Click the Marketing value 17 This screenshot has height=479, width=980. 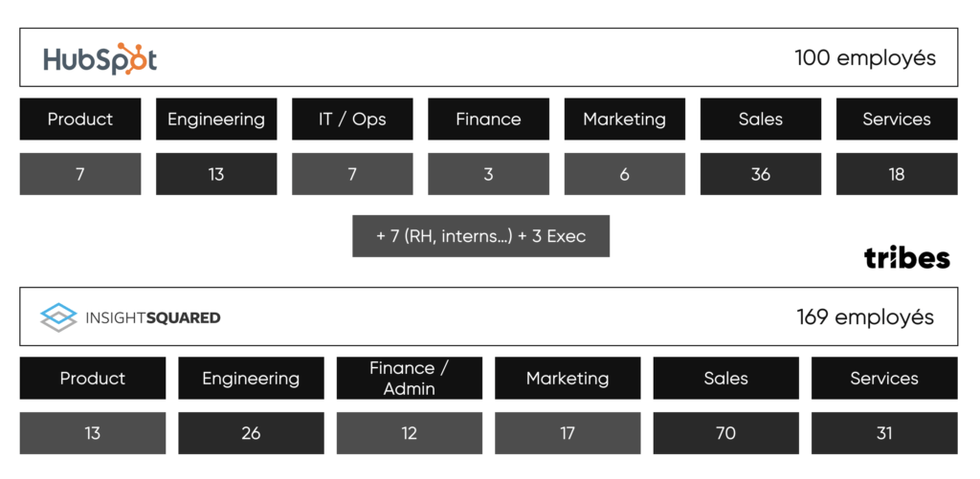point(568,433)
